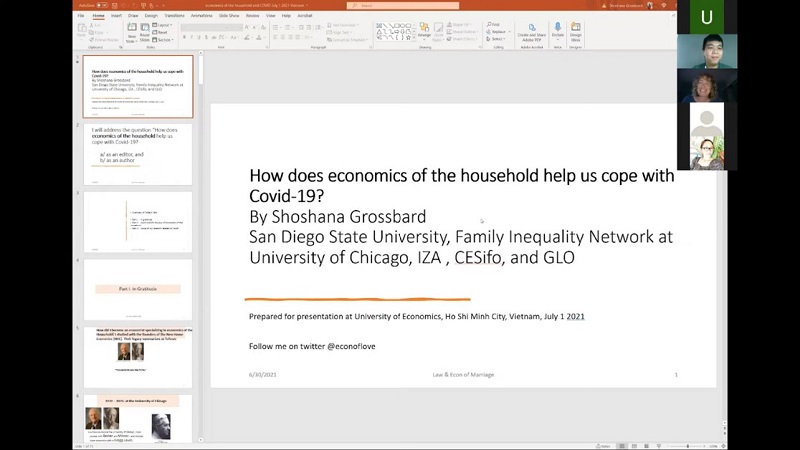This screenshot has height=450, width=800.
Task: Select slide 3 outline thumbnail
Action: [138, 222]
